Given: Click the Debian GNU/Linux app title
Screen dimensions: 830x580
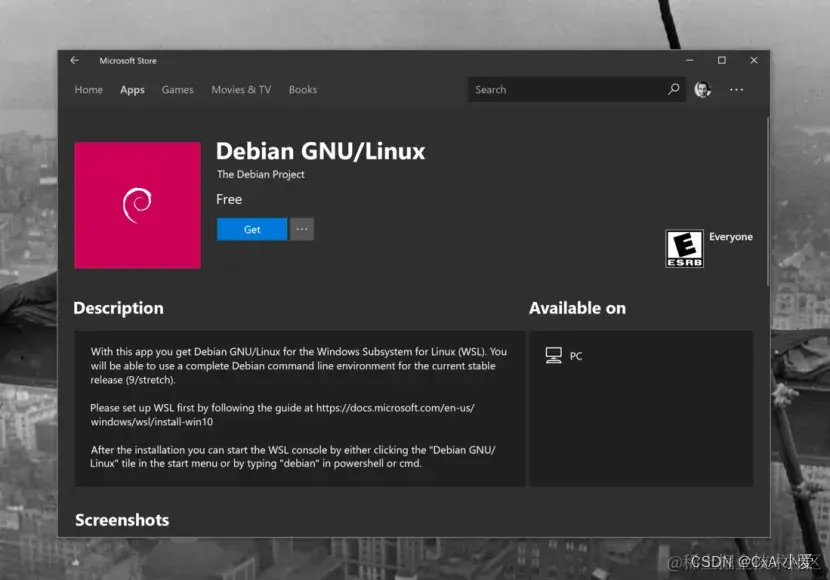Looking at the screenshot, I should [320, 151].
